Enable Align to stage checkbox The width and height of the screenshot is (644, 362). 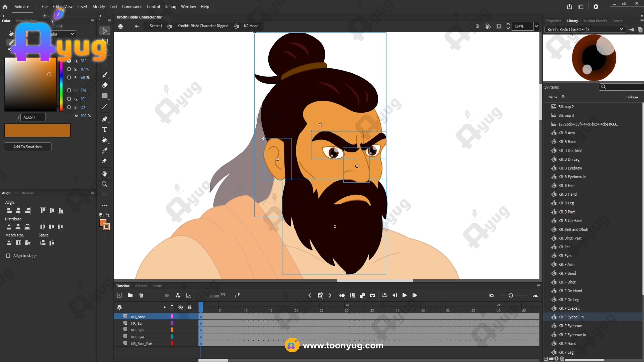(8, 256)
